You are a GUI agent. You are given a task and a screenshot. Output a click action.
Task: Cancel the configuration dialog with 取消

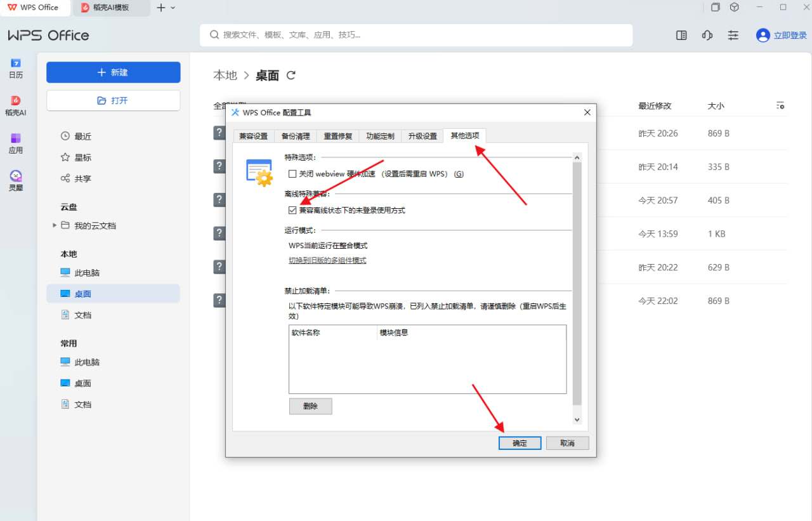(568, 443)
